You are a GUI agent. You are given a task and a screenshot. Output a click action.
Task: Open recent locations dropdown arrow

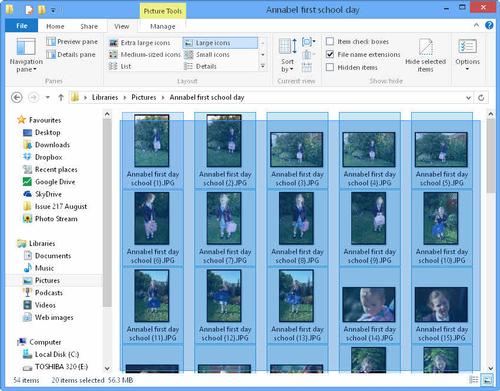(48, 97)
